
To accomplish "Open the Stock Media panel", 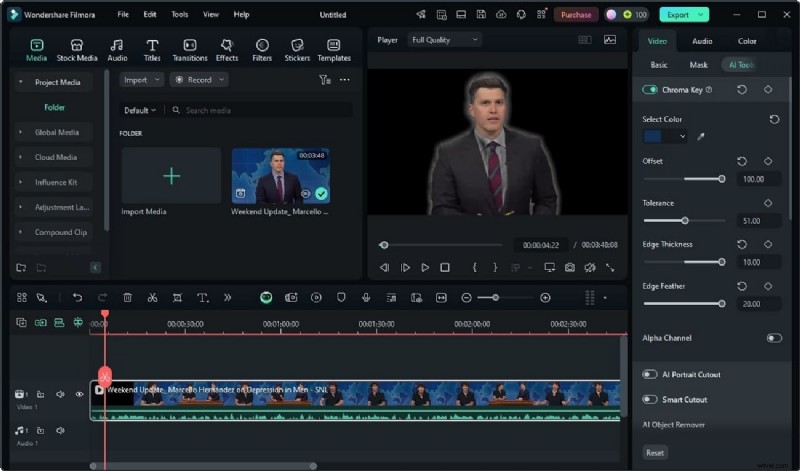I will pyautogui.click(x=77, y=50).
